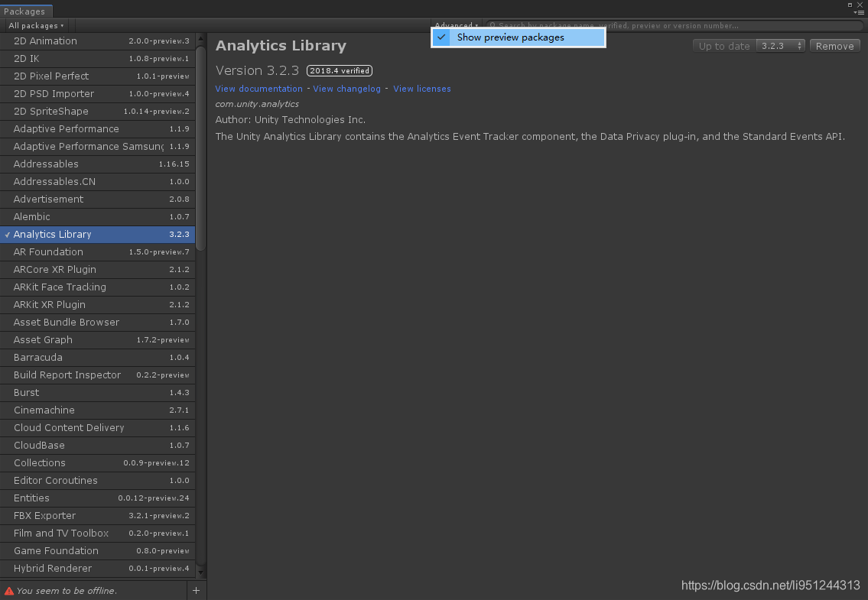The height and width of the screenshot is (600, 868).
Task: Select the Addressables 1.16.15 package
Action: (97, 164)
